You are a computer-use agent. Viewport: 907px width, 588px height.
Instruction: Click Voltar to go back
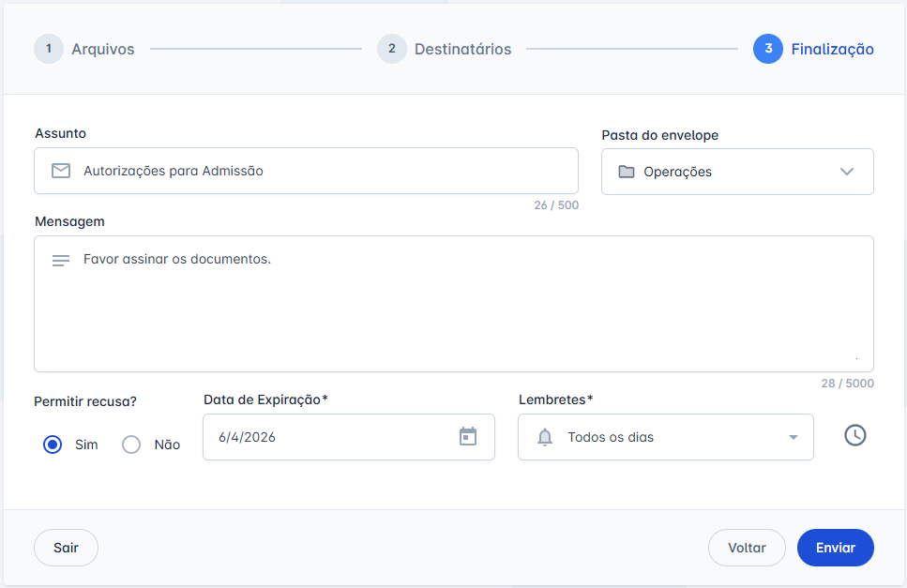[x=747, y=548]
